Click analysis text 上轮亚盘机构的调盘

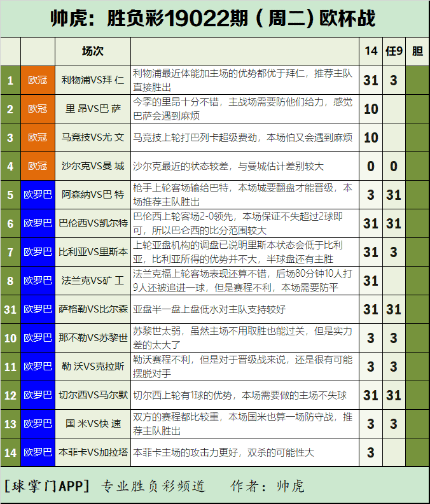[238, 252]
